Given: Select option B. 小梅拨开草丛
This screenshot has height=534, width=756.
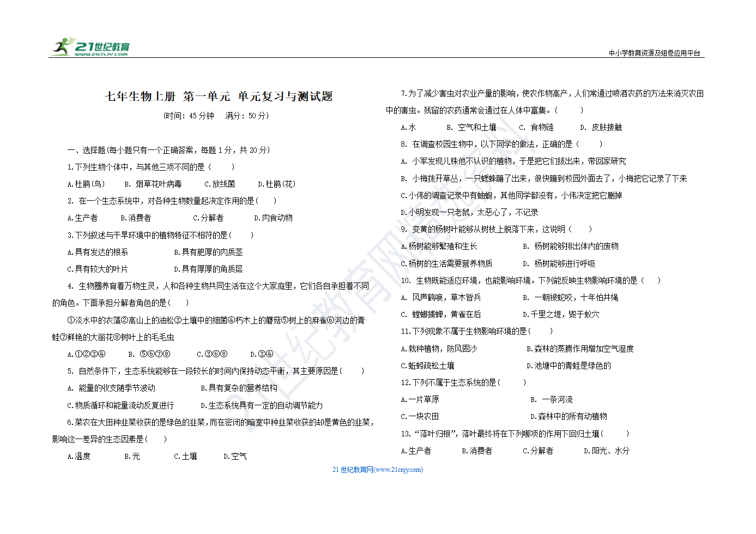Looking at the screenshot, I should (x=544, y=178).
